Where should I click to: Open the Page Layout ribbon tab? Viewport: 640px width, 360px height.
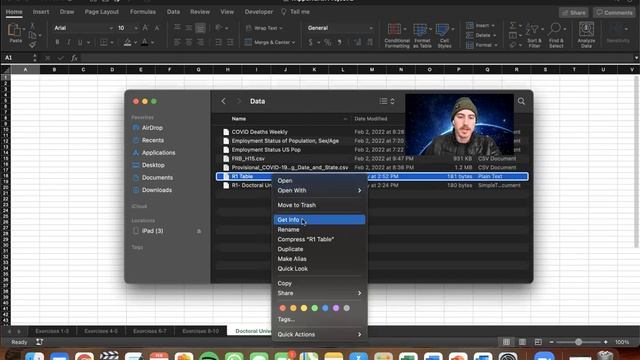point(102,12)
